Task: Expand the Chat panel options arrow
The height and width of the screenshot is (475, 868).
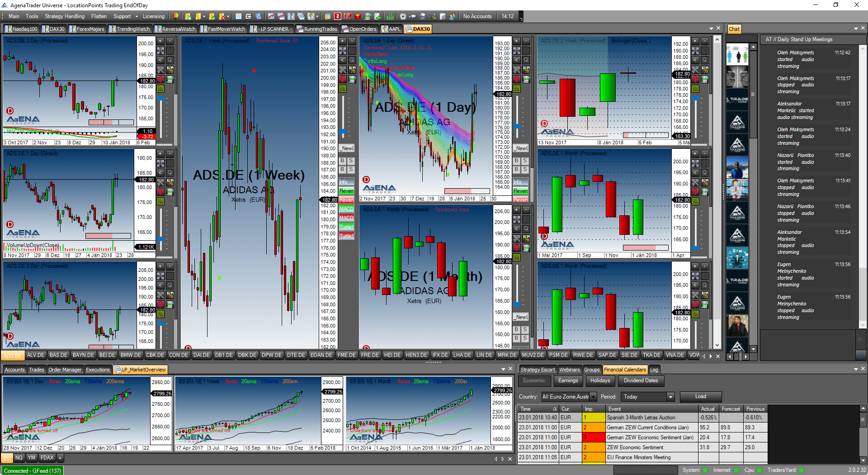Action: coord(856,28)
